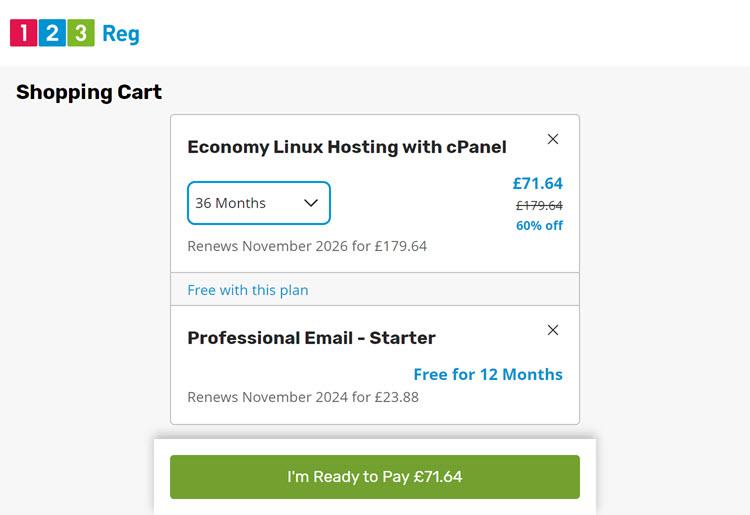This screenshot has width=750, height=515.
Task: Click the 123 Reg logo
Action: tap(75, 33)
